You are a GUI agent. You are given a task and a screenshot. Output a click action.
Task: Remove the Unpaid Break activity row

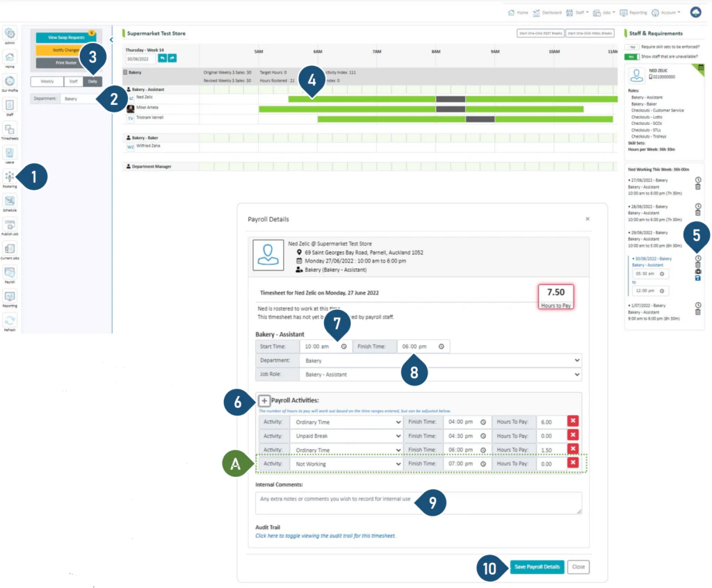573,435
